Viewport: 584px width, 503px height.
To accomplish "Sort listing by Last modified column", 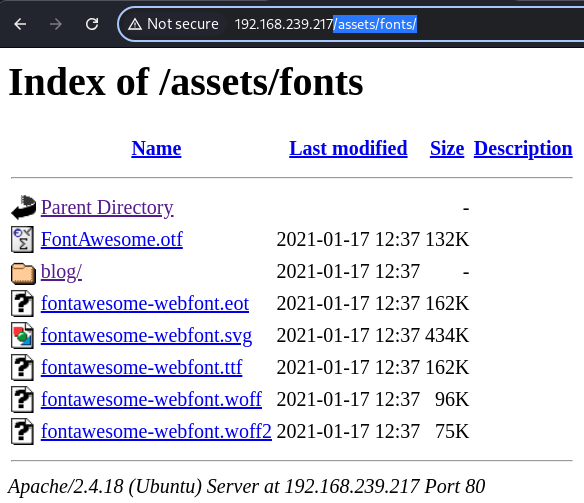I will tap(348, 148).
